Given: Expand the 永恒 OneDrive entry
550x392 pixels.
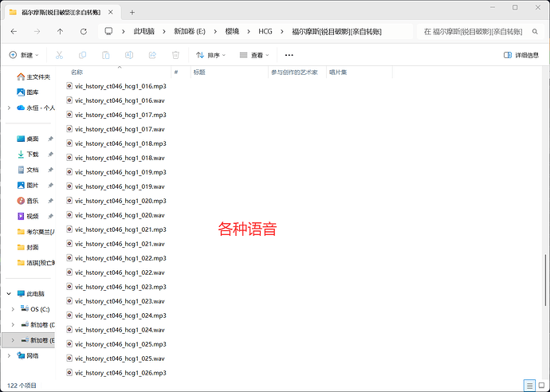Looking at the screenshot, I should click(9, 108).
